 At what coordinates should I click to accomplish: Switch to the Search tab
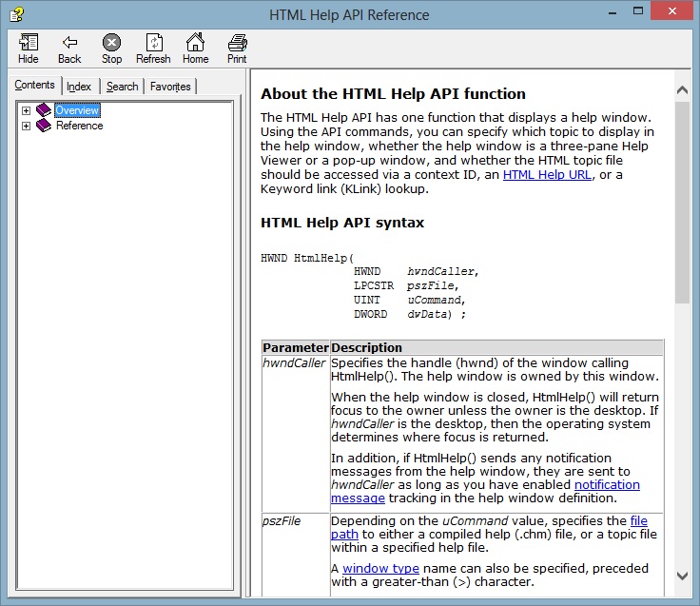[x=123, y=87]
